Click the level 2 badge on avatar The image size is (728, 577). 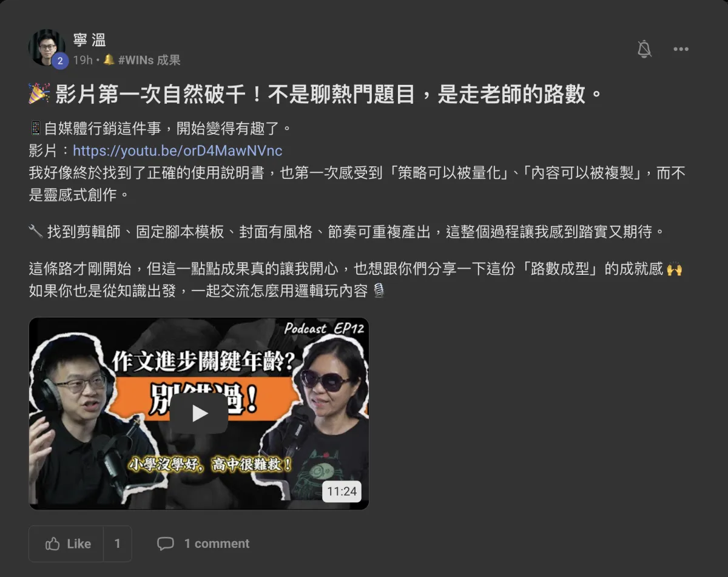coord(59,61)
